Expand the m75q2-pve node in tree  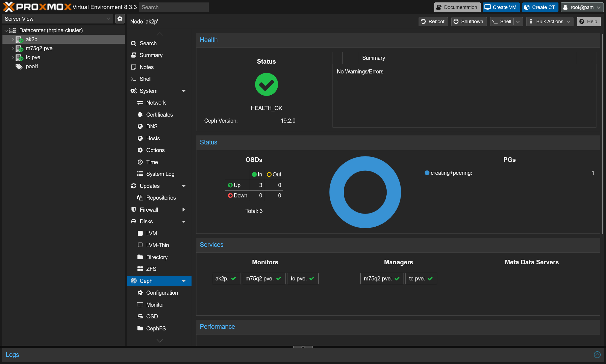pos(13,48)
